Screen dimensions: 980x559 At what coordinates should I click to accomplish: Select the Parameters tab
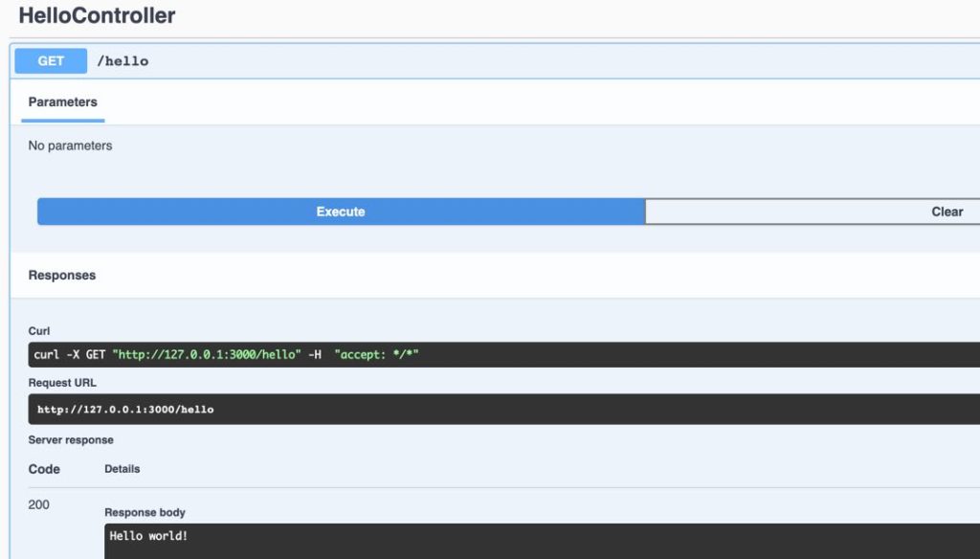point(63,102)
